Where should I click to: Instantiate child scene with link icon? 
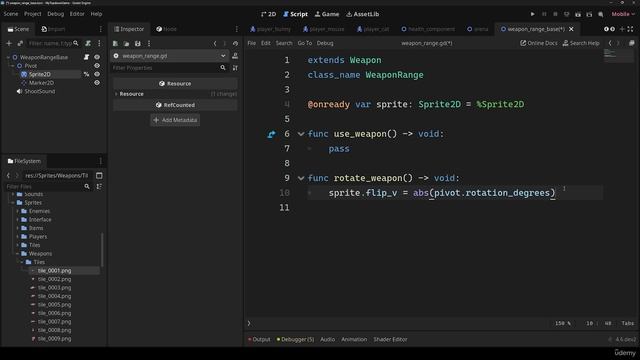point(20,43)
